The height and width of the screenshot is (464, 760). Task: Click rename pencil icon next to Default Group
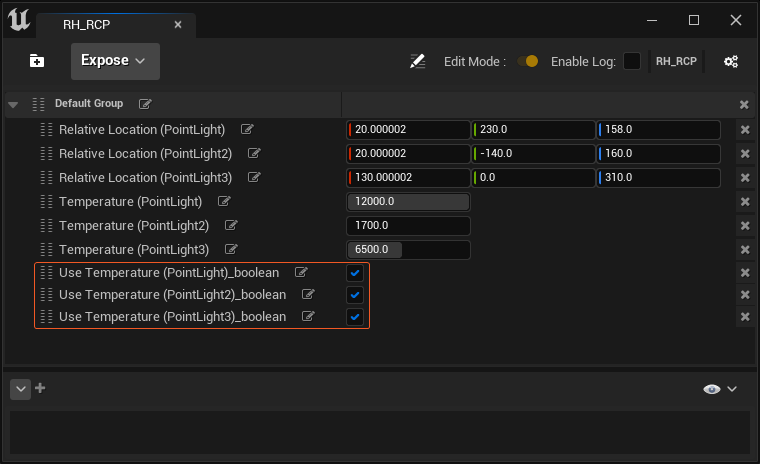tap(146, 104)
